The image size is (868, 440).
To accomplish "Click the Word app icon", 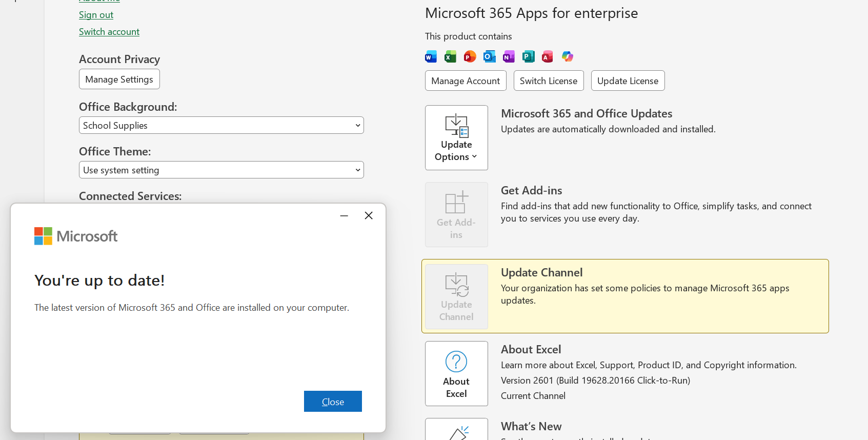I will click(x=431, y=56).
